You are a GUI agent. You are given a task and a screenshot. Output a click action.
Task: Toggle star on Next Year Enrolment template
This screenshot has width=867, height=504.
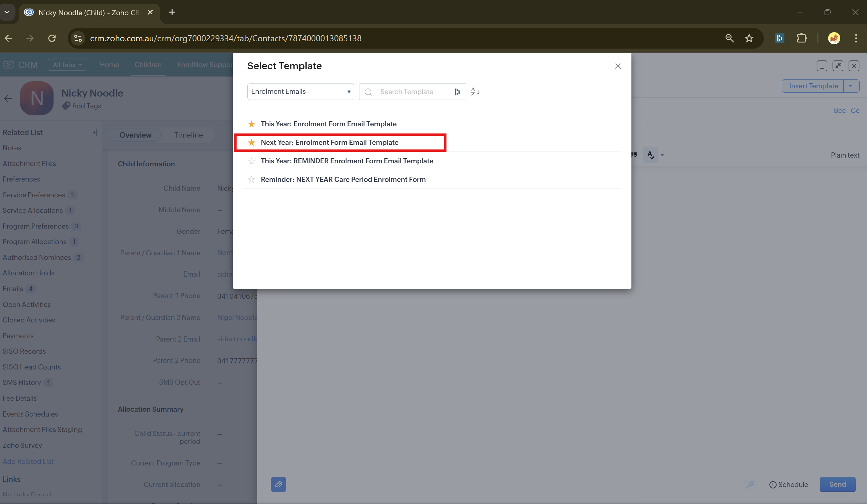[x=251, y=142]
